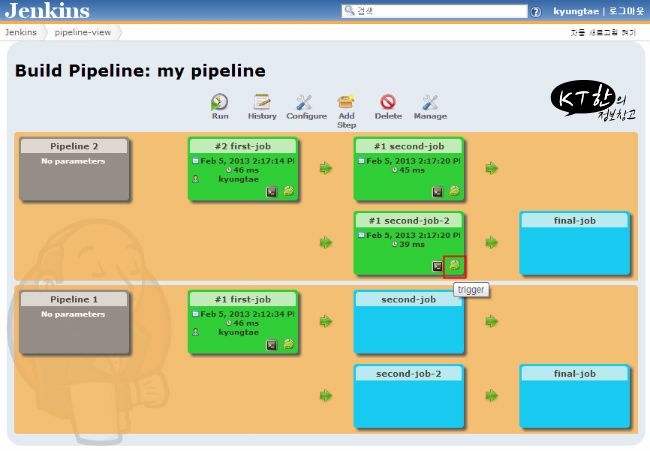The height and width of the screenshot is (451, 650).
Task: Open the Manage icon
Action: pyautogui.click(x=430, y=102)
